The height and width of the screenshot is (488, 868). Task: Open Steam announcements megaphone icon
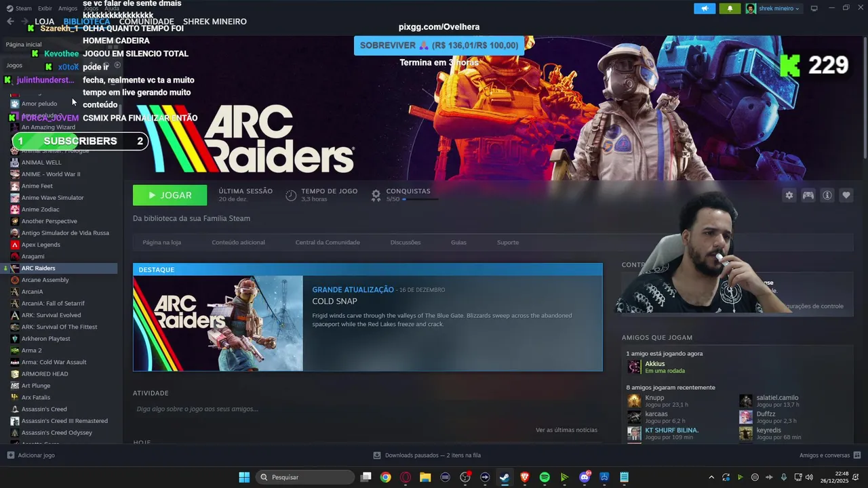point(705,8)
